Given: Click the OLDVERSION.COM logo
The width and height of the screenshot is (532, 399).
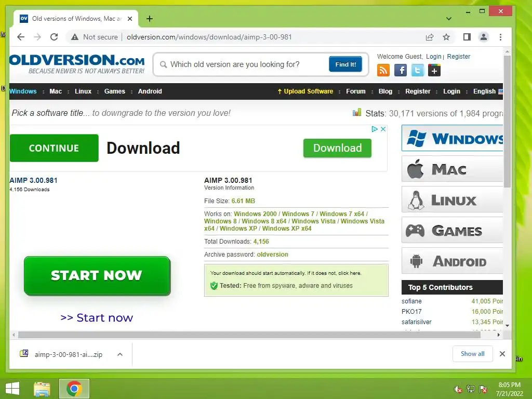Looking at the screenshot, I should click(x=77, y=63).
